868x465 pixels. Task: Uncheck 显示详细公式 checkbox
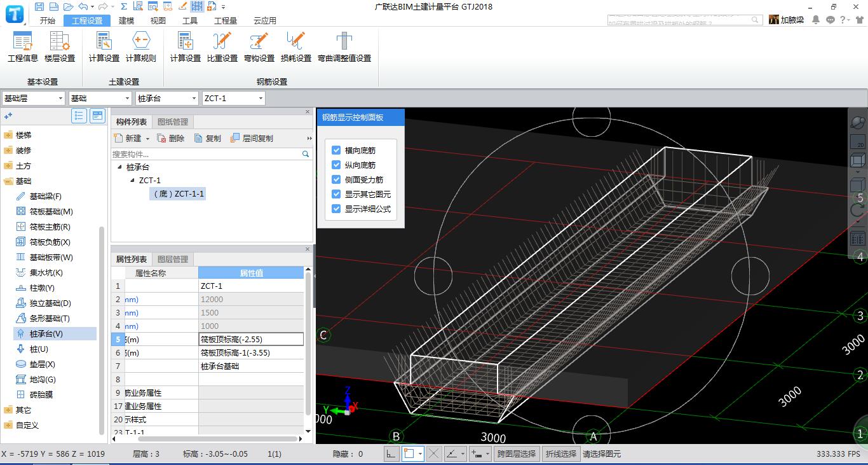(x=336, y=209)
